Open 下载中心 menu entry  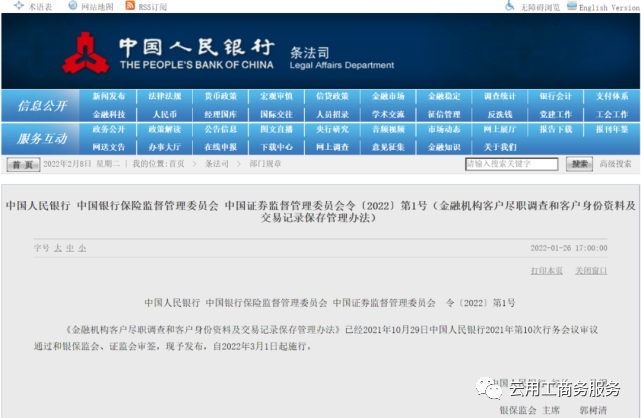point(276,147)
